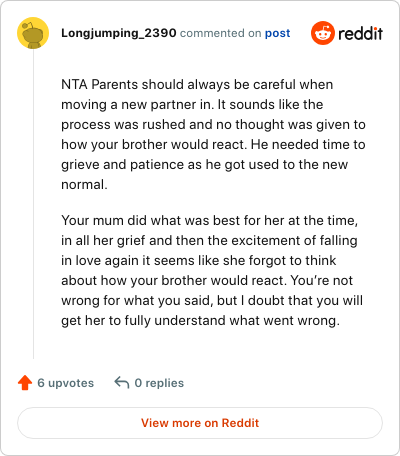The image size is (400, 456).
Task: Click the text "He needed time to"
Action: coord(308,144)
